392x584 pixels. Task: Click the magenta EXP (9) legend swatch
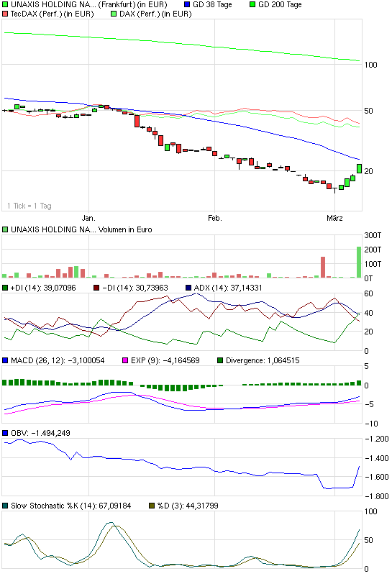click(125, 360)
